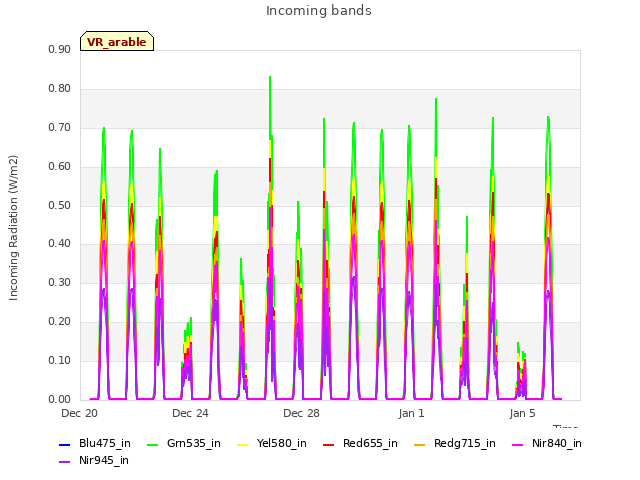Click the 'Dec 20' x-axis tick label
Image resolution: width=640 pixels, height=480 pixels.
80,413
